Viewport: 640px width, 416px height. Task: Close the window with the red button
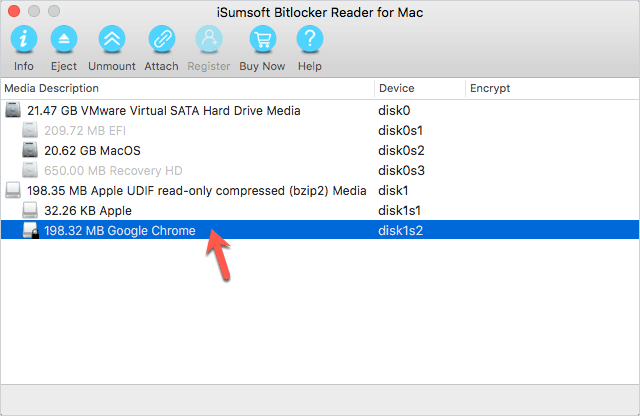(14, 11)
